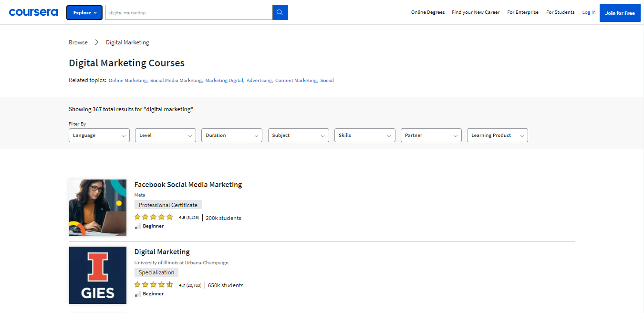Image resolution: width=644 pixels, height=313 pixels.
Task: Click the Join for Free button
Action: pos(620,13)
